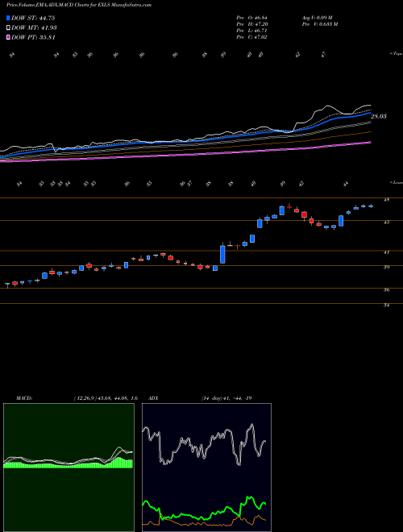The width and height of the screenshot is (403, 532).
Task: Click the 41 price axis label
Action: 386,252
